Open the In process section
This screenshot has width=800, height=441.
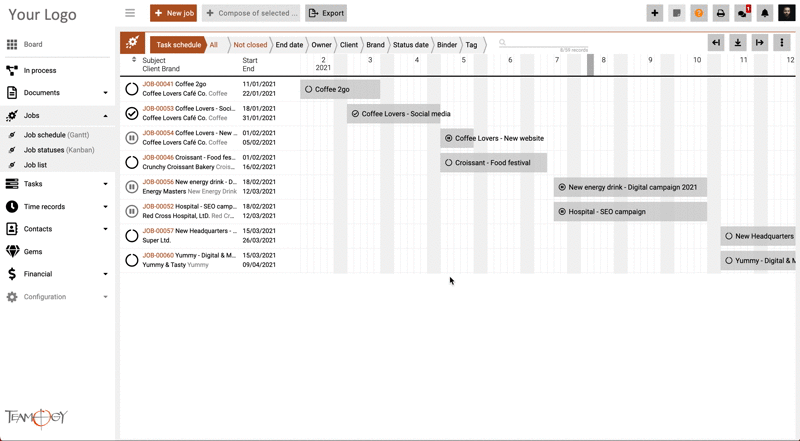(40, 70)
